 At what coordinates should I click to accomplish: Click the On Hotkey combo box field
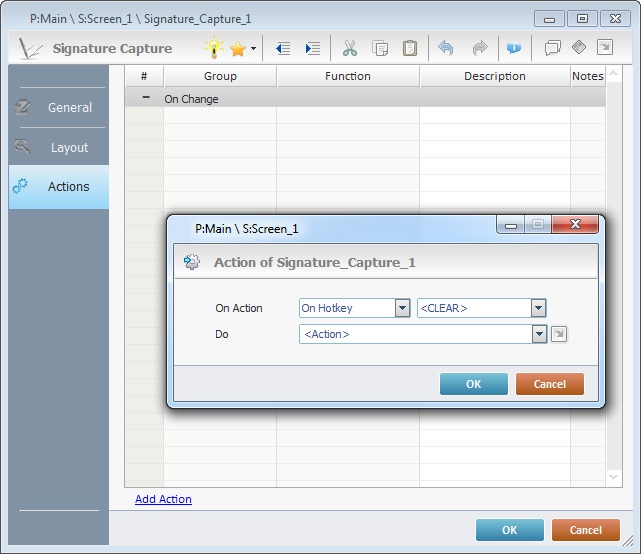tap(354, 308)
